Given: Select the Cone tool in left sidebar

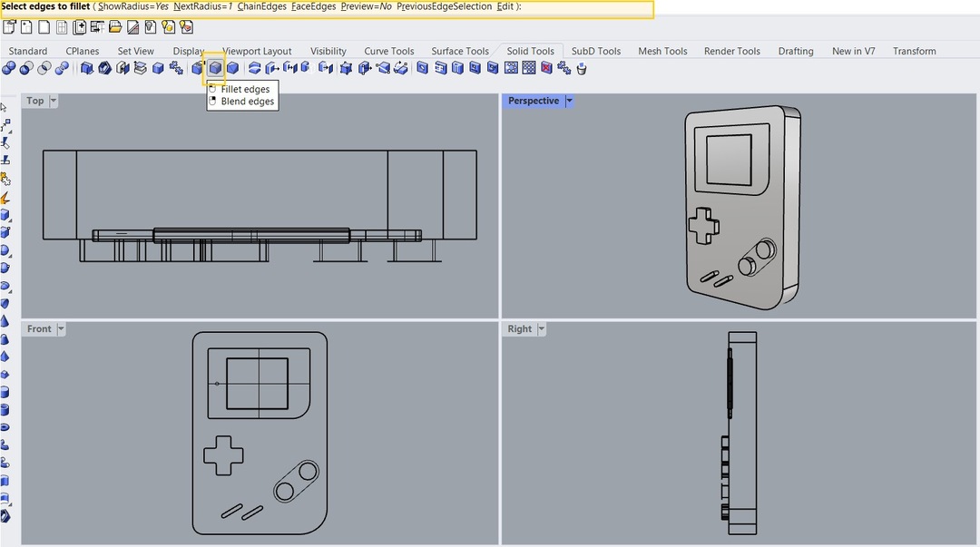Looking at the screenshot, I should click(x=5, y=321).
